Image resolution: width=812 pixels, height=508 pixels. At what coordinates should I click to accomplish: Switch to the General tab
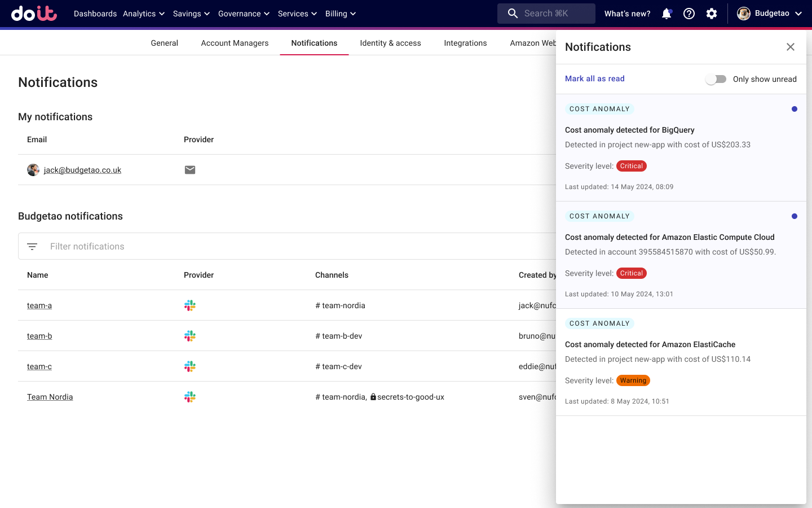point(165,43)
